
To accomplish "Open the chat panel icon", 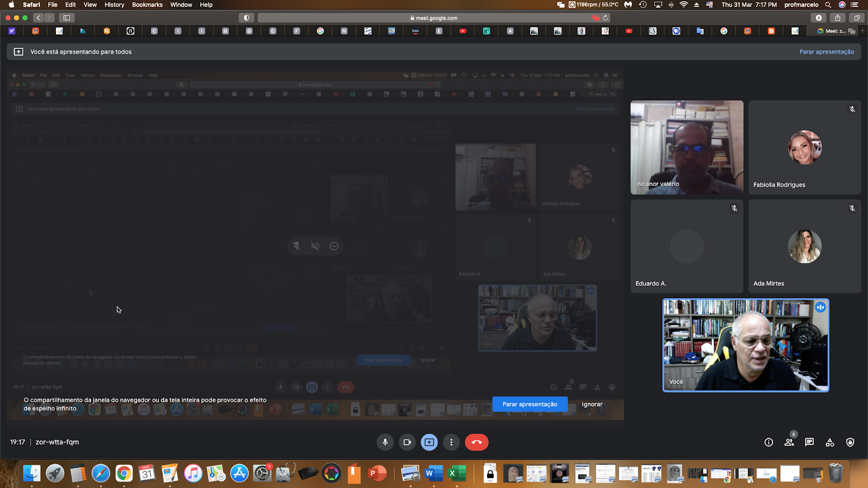I will 809,442.
